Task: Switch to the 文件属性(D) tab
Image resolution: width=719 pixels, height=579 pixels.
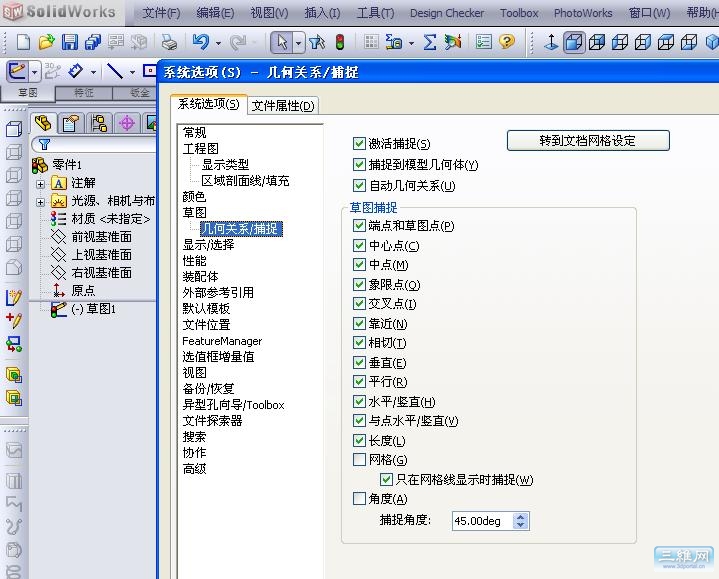Action: coord(283,106)
